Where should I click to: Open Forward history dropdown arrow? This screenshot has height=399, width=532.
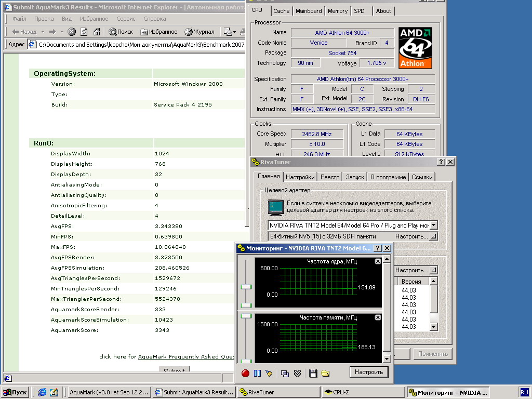pyautogui.click(x=62, y=32)
